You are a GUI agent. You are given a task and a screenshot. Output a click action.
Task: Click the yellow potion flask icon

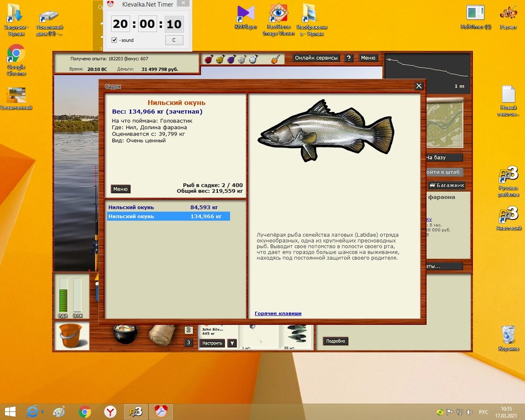(x=219, y=59)
